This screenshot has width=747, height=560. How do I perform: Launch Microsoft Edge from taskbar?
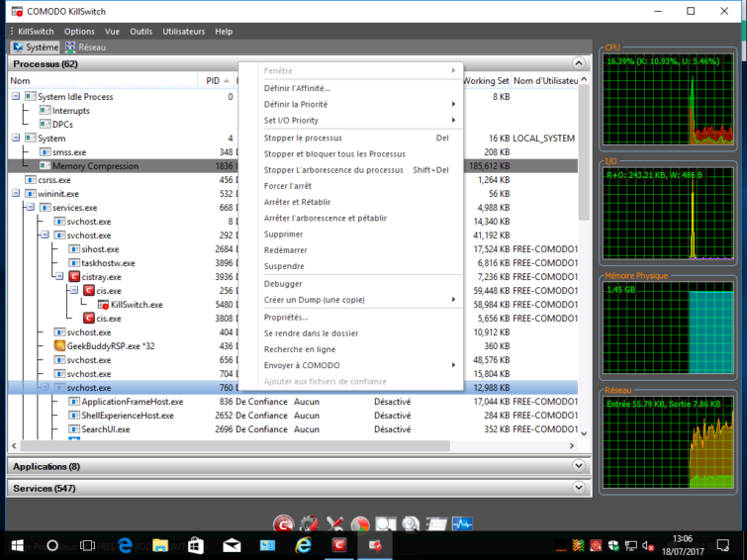(x=125, y=546)
